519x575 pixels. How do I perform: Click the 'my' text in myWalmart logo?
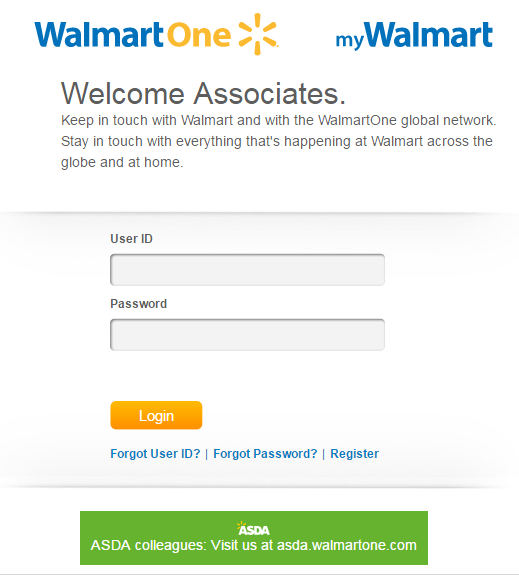tap(350, 40)
